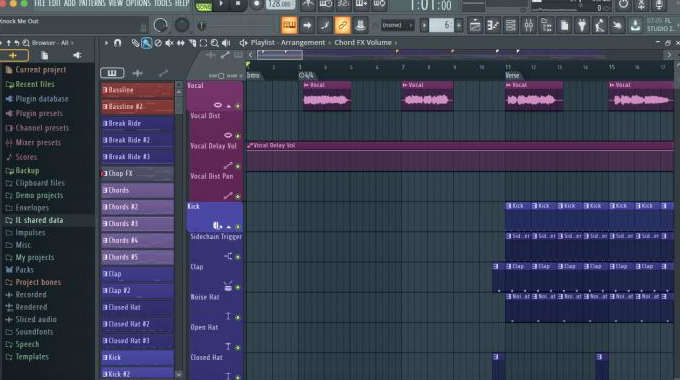
Task: Click the browser speaker sounds tab icon
Action: pyautogui.click(x=77, y=56)
